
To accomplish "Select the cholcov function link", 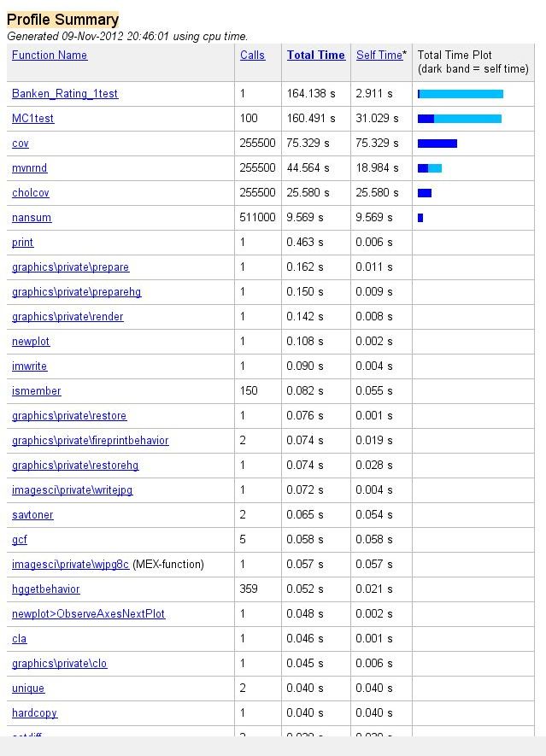I will coord(31,193).
